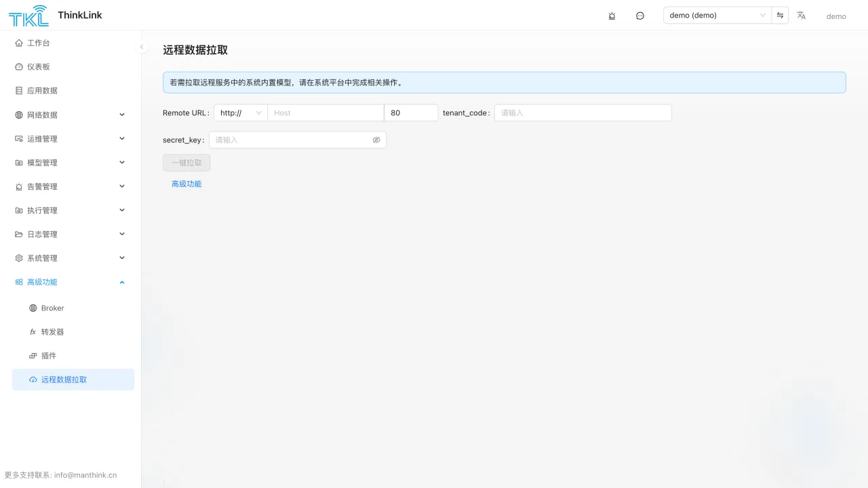Viewport: 868px width, 488px height.
Task: Select 插件 under 高级功能
Action: [x=73, y=356]
